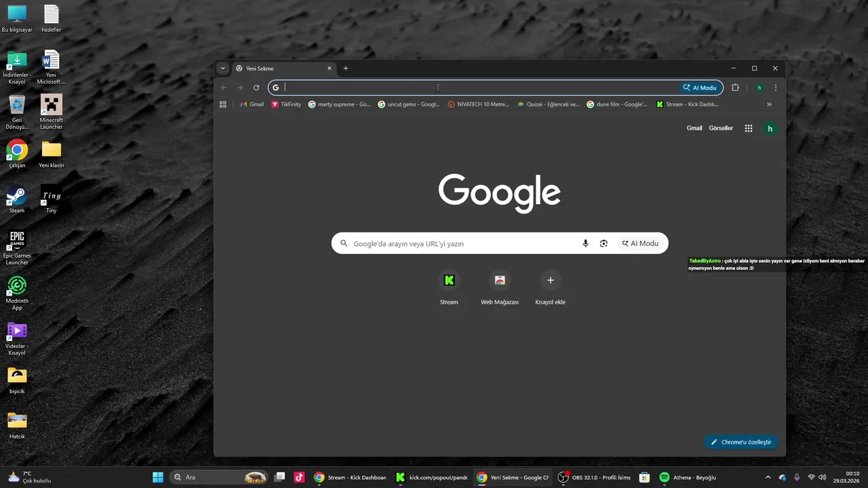The image size is (868, 488).
Task: Open the TikFinity bookmark
Action: [x=286, y=104]
